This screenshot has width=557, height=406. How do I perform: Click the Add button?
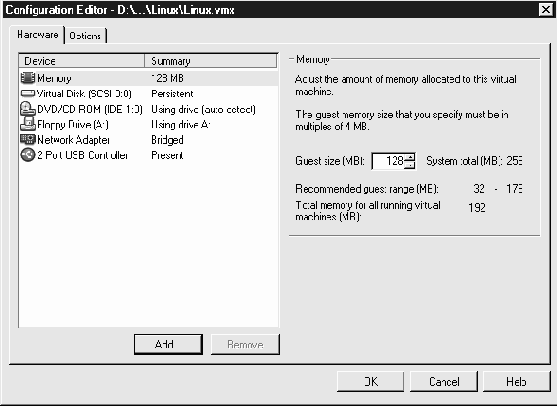coord(168,344)
